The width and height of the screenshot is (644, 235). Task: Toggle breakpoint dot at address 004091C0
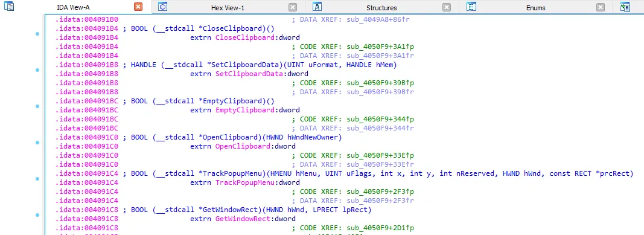coord(37,143)
